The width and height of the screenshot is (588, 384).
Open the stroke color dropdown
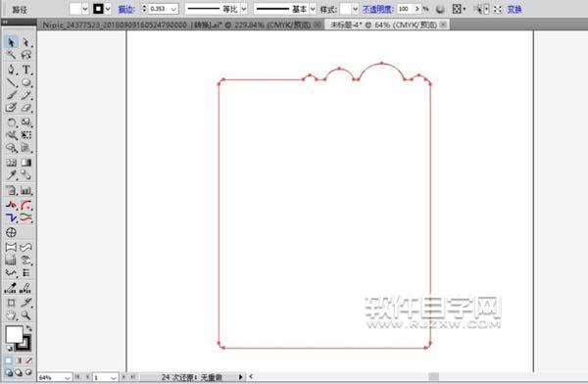point(108,9)
